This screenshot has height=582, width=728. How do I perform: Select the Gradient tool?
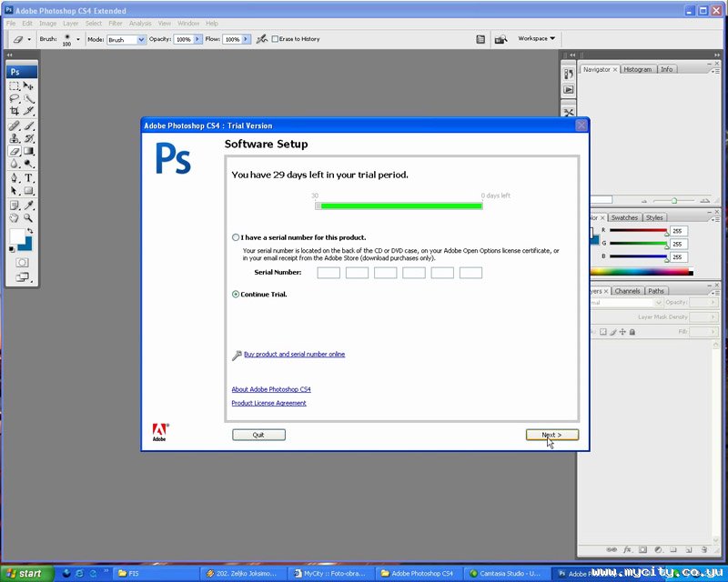tap(28, 151)
